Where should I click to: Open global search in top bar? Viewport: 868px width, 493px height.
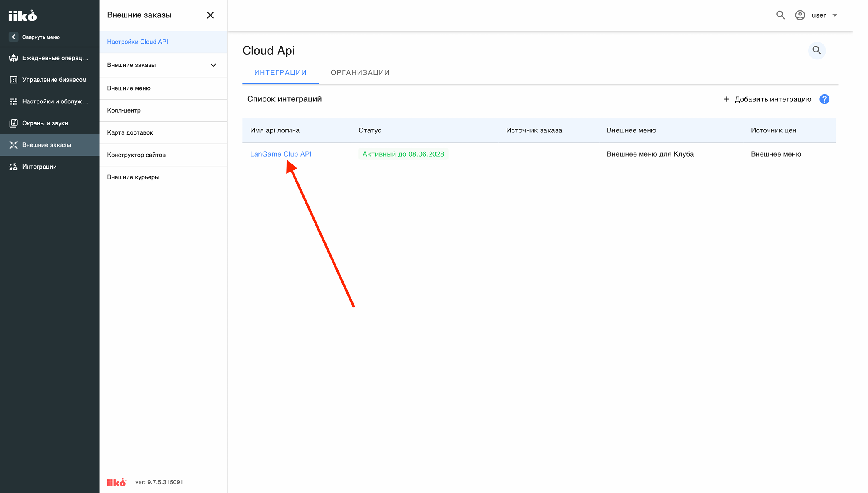pos(780,15)
